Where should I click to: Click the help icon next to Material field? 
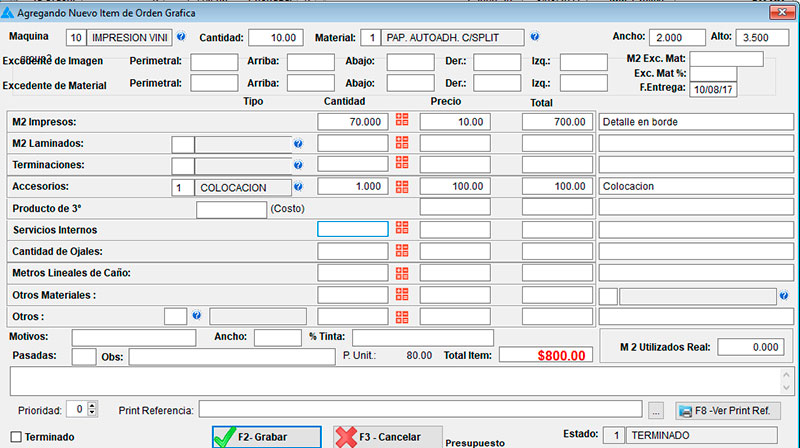534,37
